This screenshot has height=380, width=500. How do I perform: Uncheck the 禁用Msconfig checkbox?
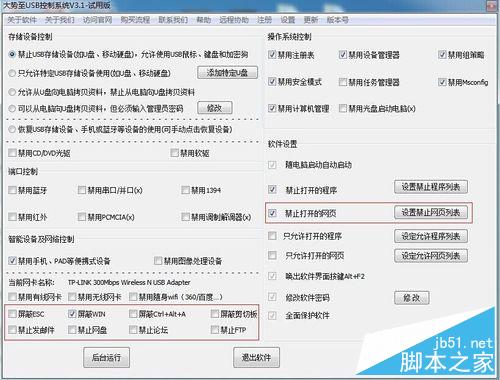pos(442,82)
